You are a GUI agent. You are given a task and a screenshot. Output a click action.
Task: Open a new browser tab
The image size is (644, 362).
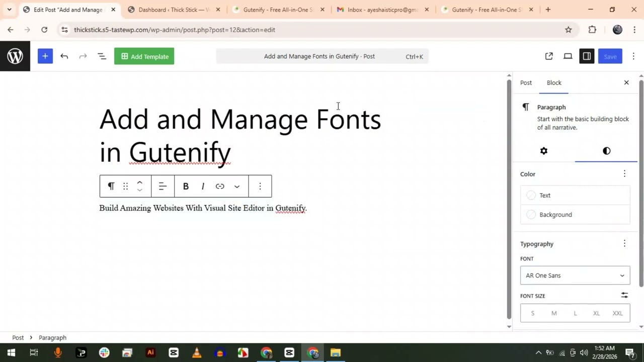548,10
